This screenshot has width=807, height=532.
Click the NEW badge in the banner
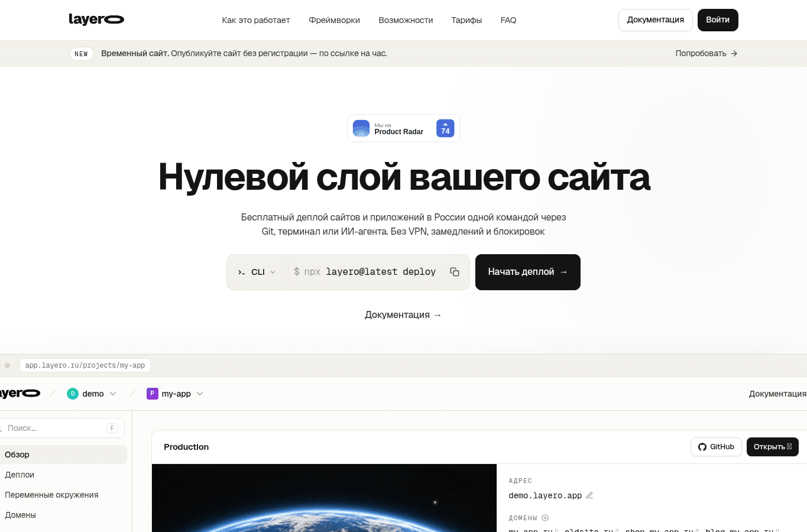(x=82, y=54)
